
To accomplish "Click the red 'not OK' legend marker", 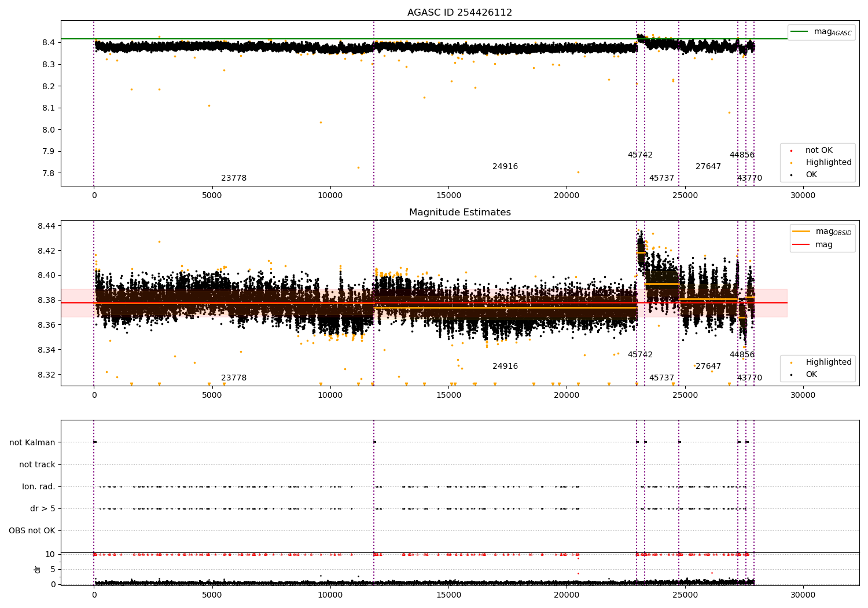I will (x=791, y=151).
